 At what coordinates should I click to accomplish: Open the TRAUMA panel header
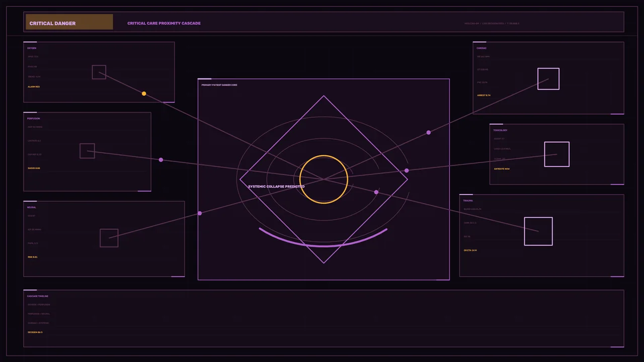tap(468, 201)
